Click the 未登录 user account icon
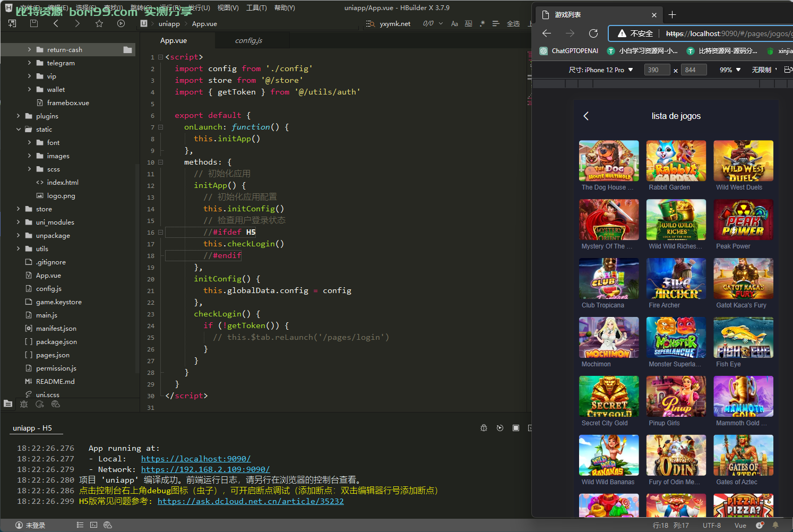Viewport: 793px width, 532px height. coord(19,525)
